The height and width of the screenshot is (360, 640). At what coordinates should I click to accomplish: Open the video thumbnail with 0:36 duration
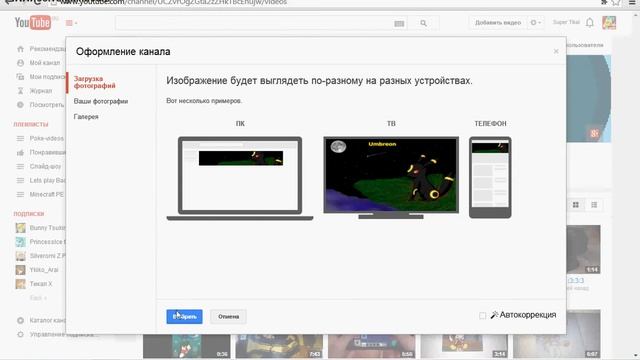tap(187, 346)
